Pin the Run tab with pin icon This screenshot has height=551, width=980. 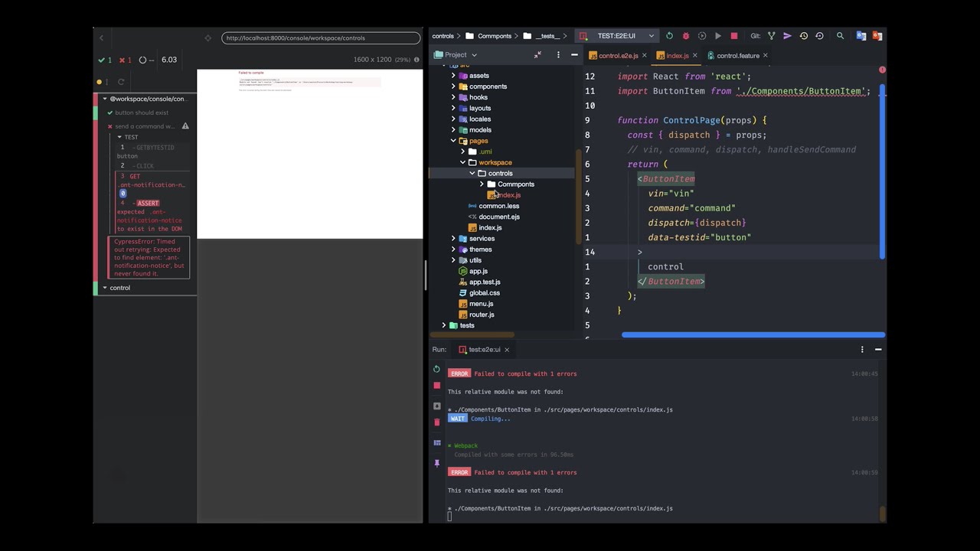click(436, 463)
